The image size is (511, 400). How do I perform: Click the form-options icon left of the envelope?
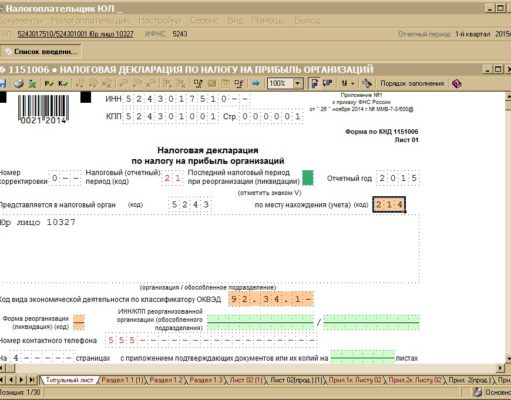(198, 83)
